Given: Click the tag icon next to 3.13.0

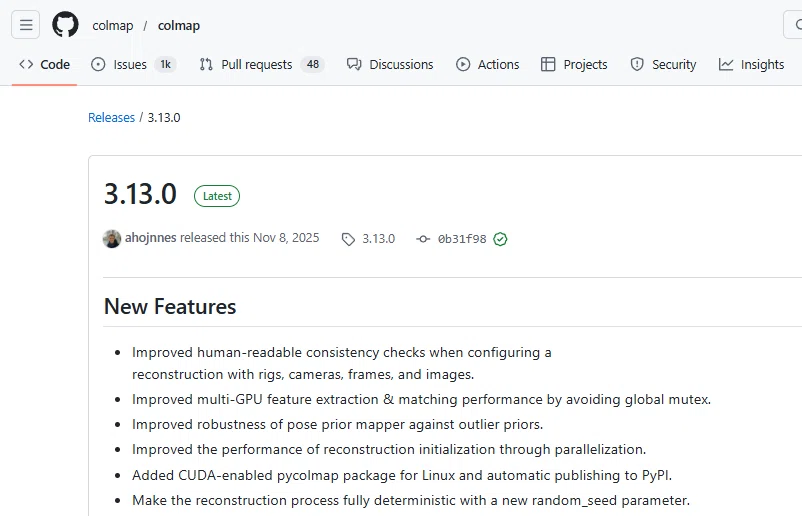Looking at the screenshot, I should click(348, 239).
